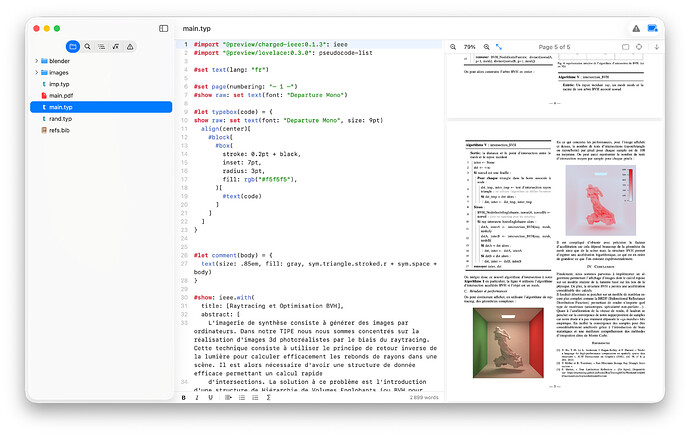Image resolution: width=690 pixels, height=436 pixels.
Task: Expand the blender folder
Action: [x=37, y=61]
